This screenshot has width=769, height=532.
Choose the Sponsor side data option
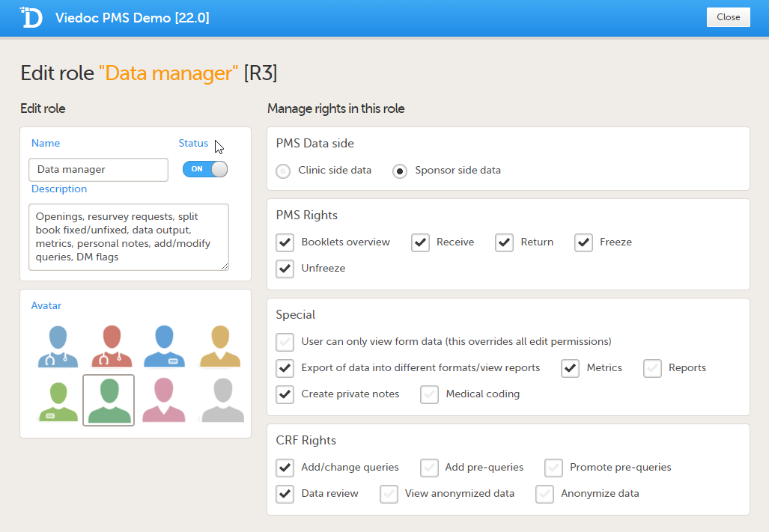click(x=401, y=171)
